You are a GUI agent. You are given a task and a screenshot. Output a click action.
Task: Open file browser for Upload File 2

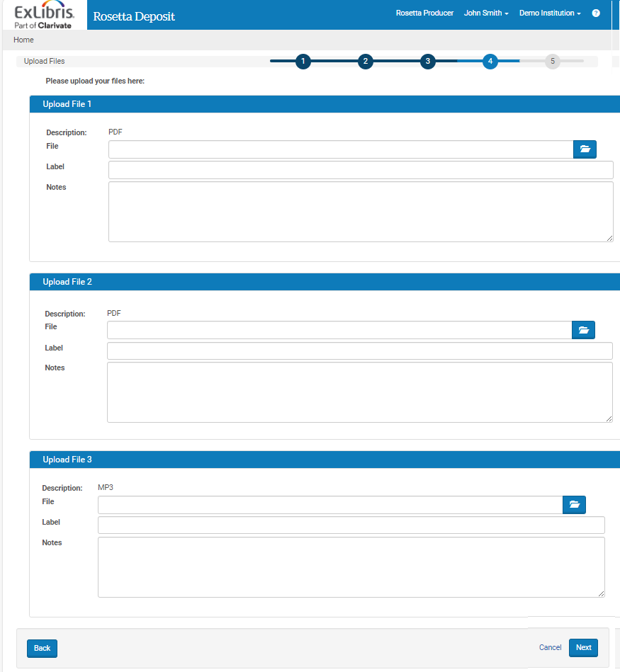tap(583, 330)
